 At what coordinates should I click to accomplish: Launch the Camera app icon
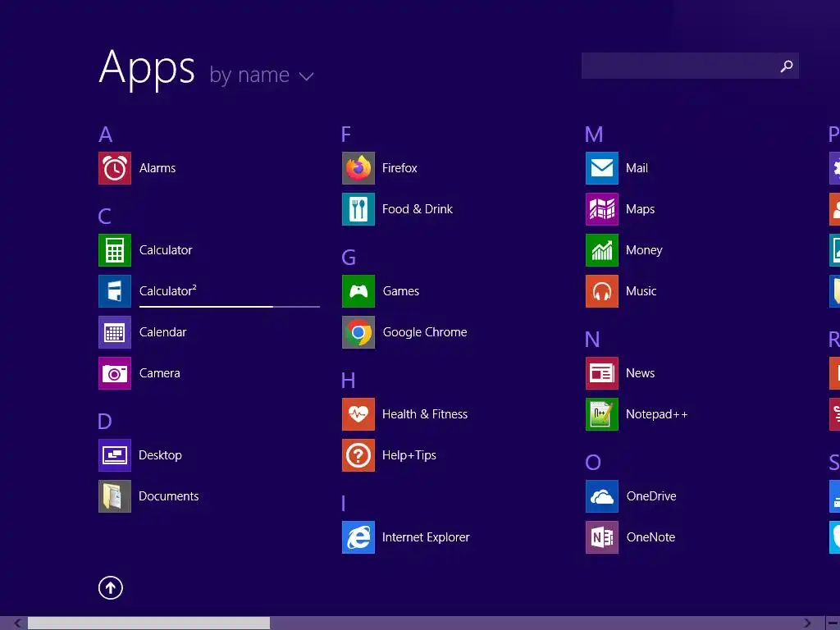pyautogui.click(x=115, y=373)
